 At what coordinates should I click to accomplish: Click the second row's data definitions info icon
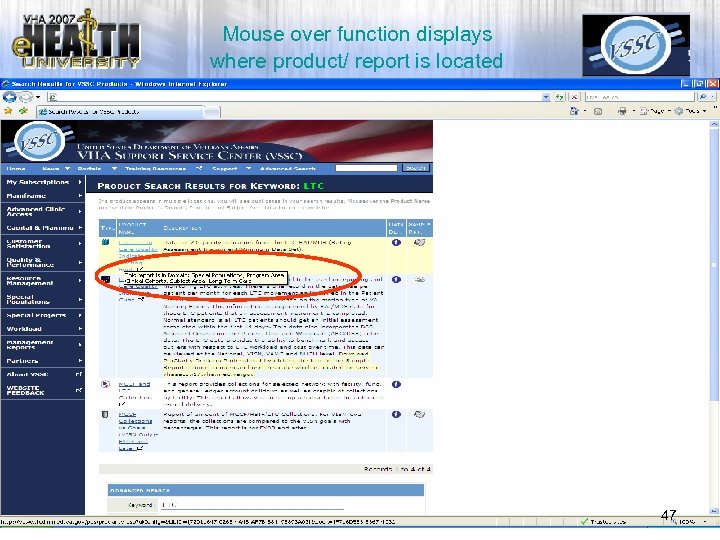[396, 279]
